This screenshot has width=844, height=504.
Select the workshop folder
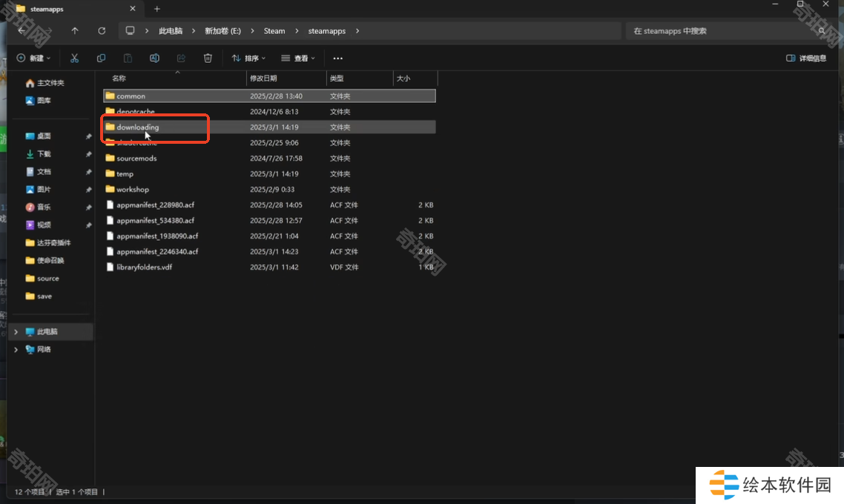[x=133, y=190]
